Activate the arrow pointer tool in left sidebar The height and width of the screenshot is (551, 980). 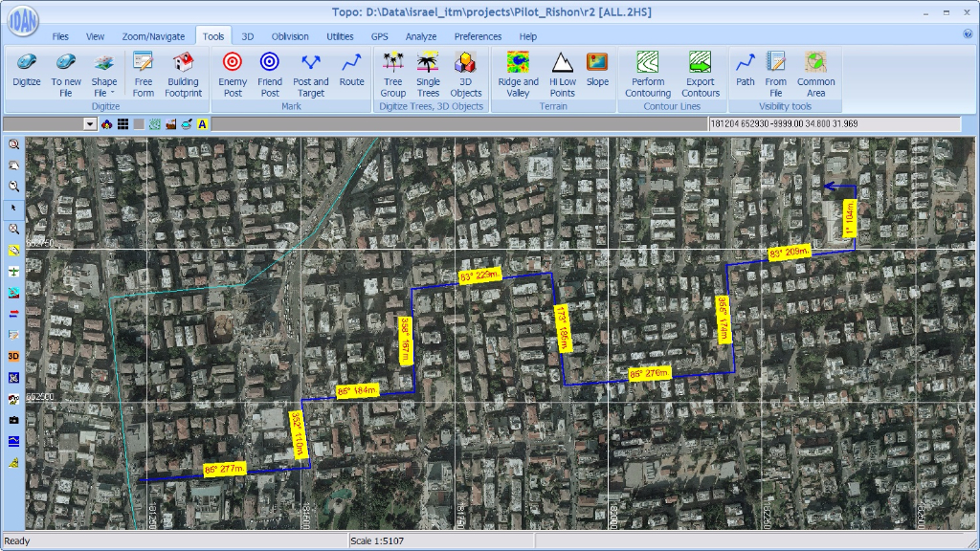tap(13, 208)
